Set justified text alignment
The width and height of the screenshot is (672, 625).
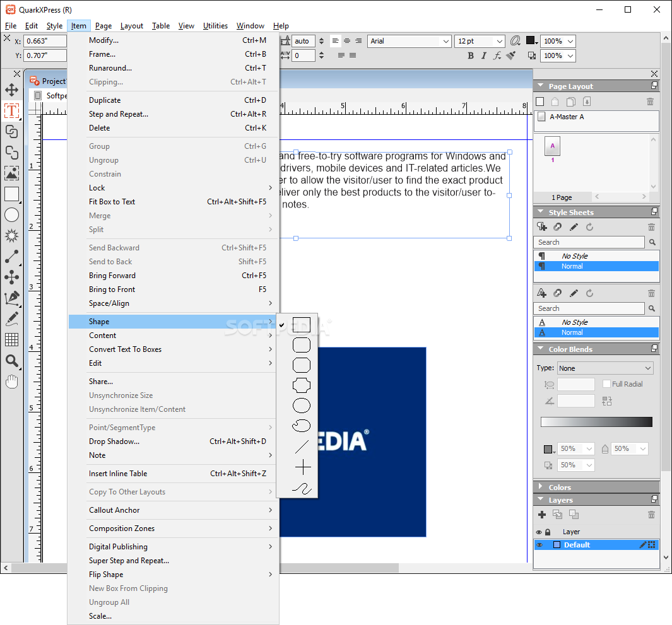(341, 55)
